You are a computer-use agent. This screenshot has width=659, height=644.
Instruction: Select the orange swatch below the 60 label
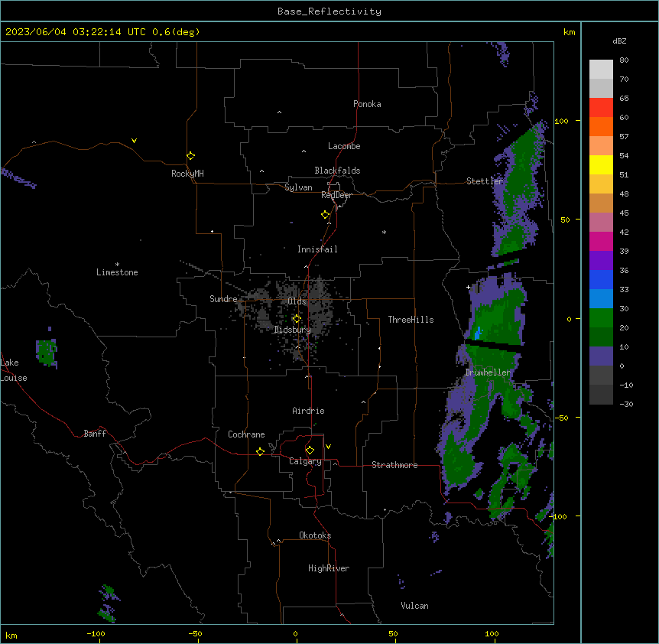601,126
